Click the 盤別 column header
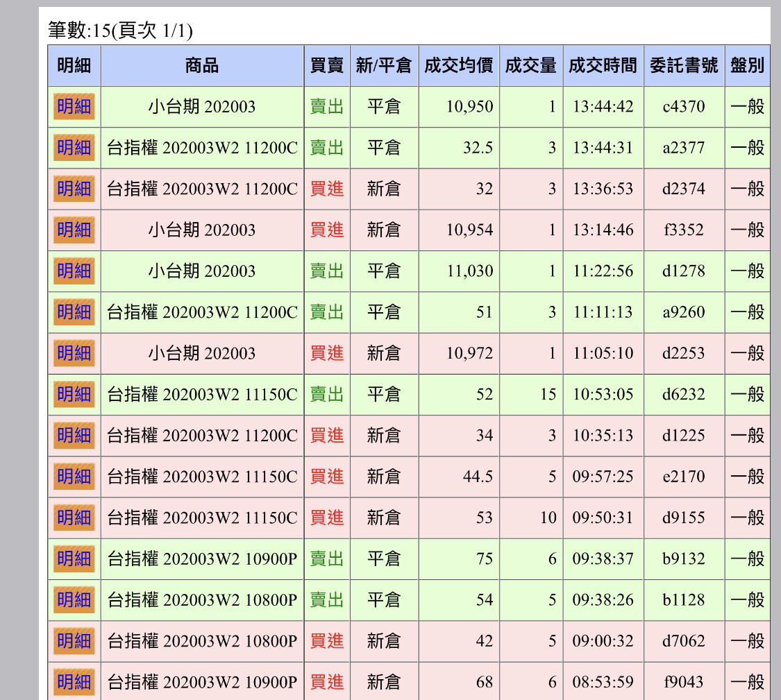Screen dimensions: 781x700 [x=748, y=66]
